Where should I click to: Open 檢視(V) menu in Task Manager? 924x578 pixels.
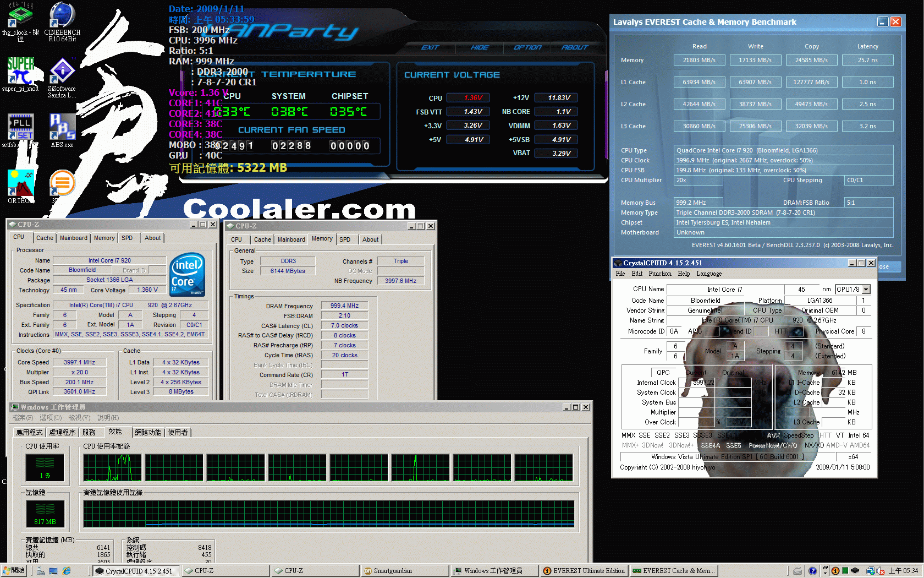pos(79,418)
